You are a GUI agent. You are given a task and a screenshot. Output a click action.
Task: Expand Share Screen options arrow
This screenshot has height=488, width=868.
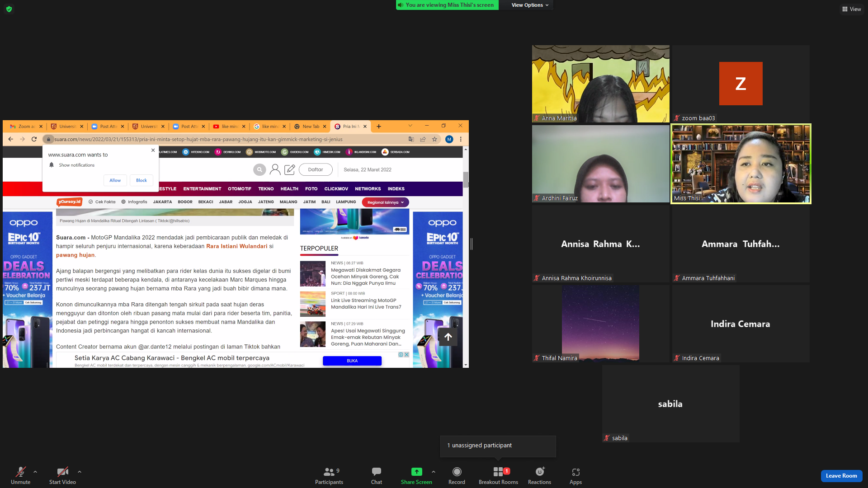point(434,472)
